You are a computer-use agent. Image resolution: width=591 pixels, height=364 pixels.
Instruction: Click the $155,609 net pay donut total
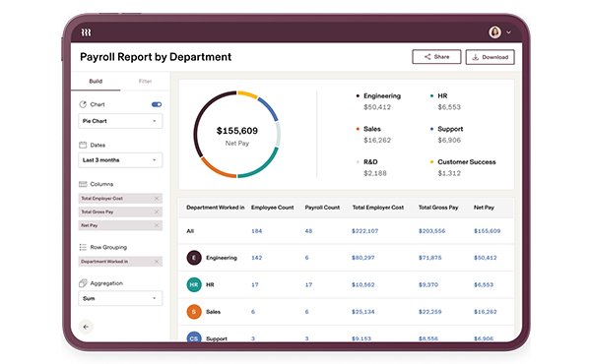tap(237, 131)
